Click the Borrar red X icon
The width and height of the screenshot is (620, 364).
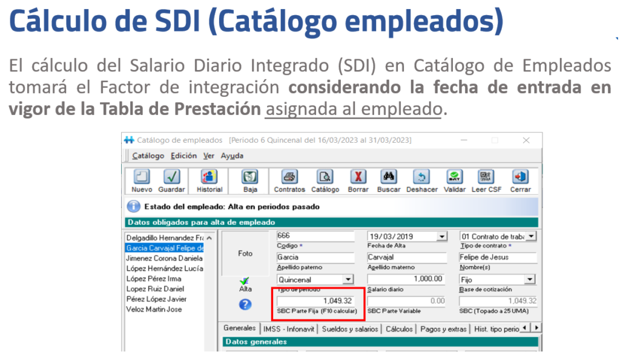click(x=358, y=177)
